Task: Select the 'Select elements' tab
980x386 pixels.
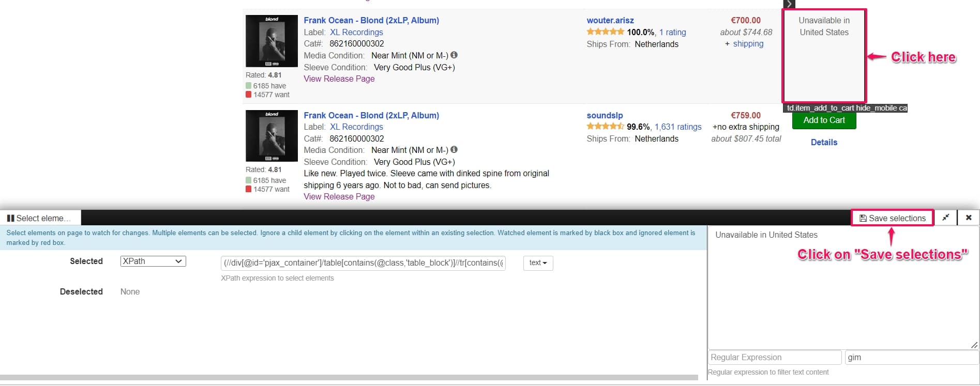Action: click(x=40, y=218)
